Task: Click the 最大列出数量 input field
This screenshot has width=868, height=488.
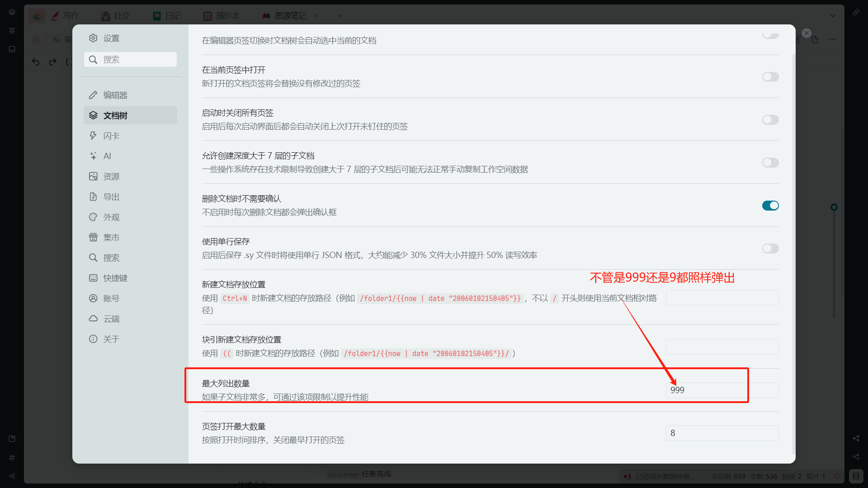Action: click(x=722, y=390)
